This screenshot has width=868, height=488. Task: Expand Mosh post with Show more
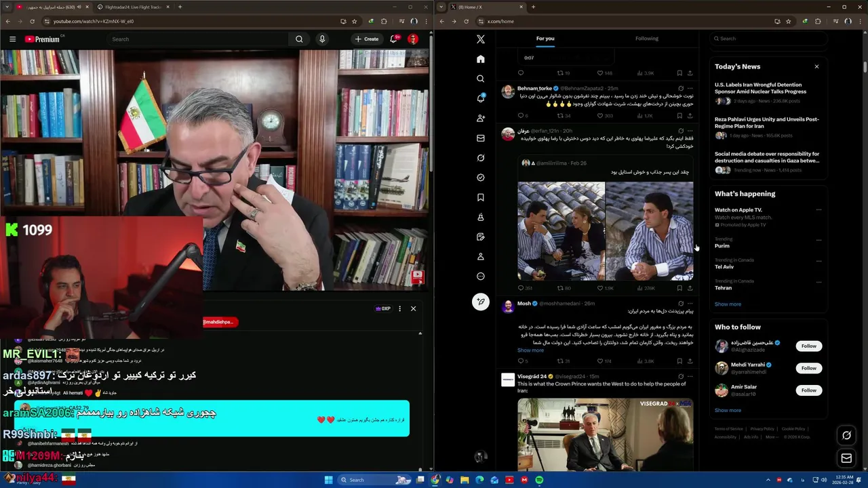[530, 350]
